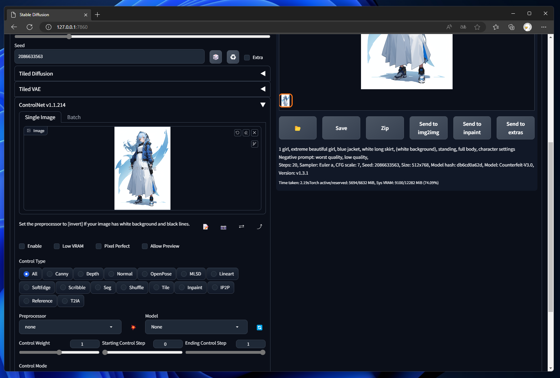Choose the IP2P control type

221,288
